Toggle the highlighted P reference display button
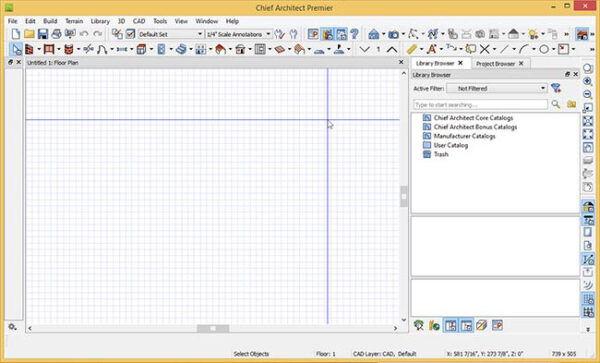The image size is (600, 363). pos(313,34)
